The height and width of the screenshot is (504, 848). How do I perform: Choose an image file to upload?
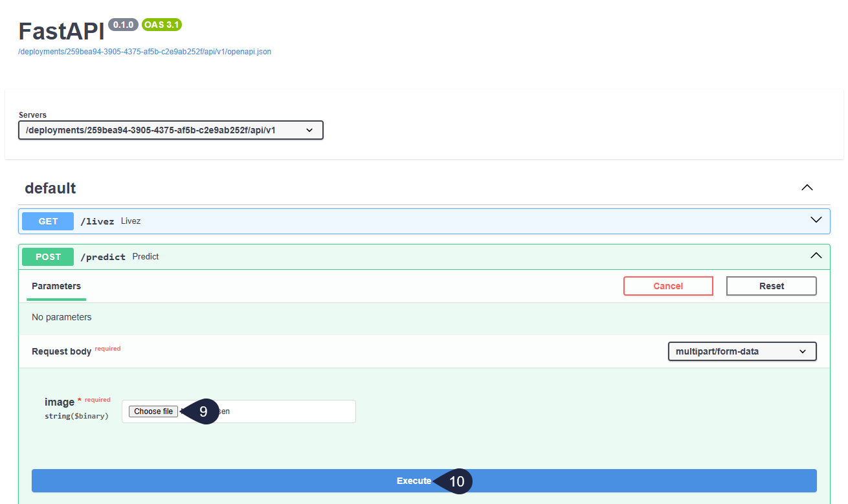coord(153,411)
